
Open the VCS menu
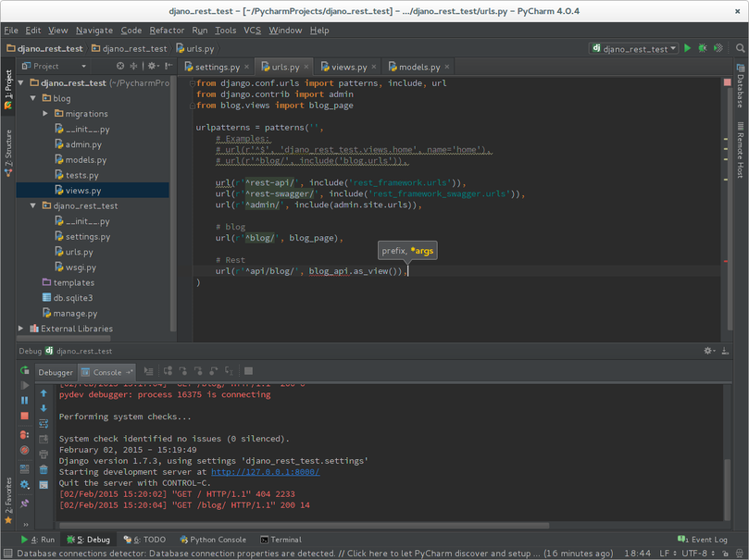tap(252, 30)
